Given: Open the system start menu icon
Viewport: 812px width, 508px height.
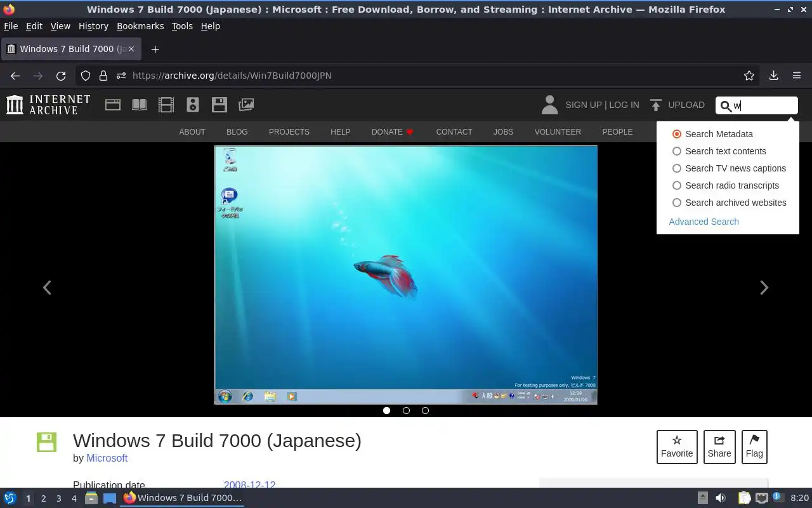Looking at the screenshot, I should (10, 498).
